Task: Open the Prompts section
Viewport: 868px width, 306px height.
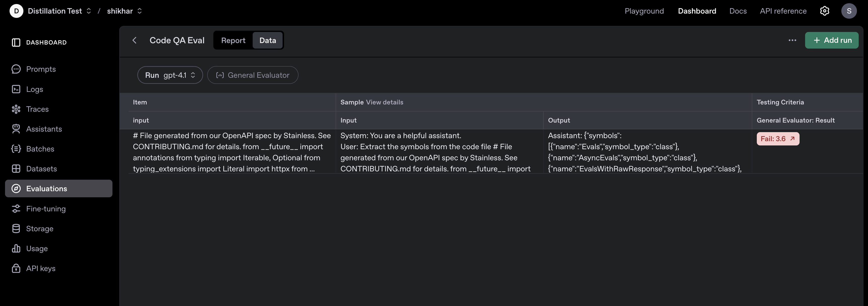Action: tap(41, 69)
